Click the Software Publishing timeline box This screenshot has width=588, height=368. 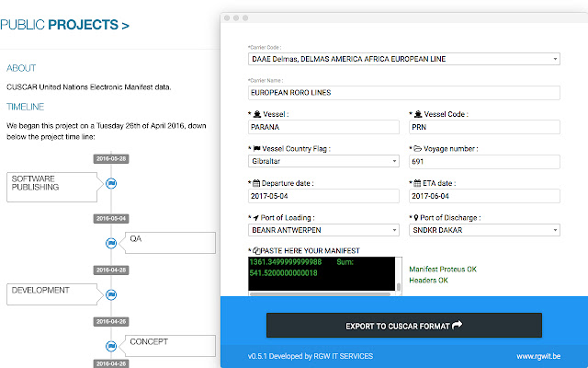point(52,187)
